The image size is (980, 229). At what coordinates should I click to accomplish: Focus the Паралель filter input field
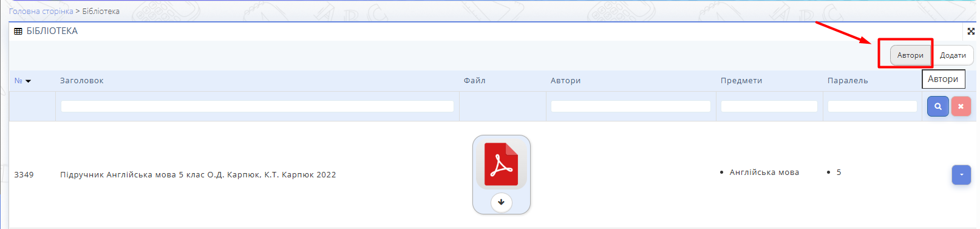[873, 106]
